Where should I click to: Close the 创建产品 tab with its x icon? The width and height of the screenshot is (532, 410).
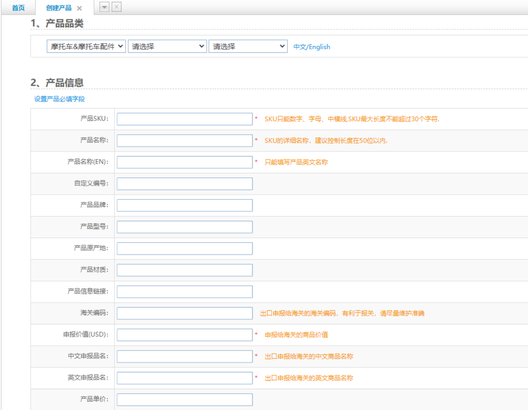pyautogui.click(x=79, y=8)
